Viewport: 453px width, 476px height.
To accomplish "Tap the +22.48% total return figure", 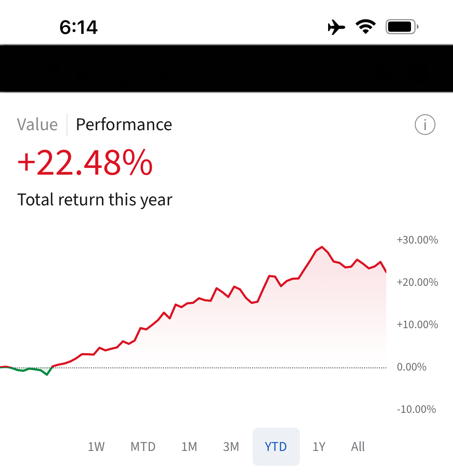I will coord(85,163).
